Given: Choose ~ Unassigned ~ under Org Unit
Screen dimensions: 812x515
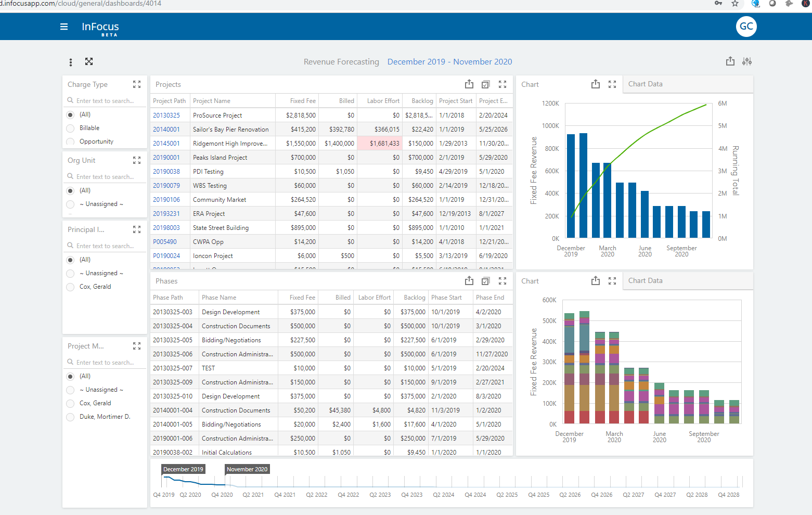Looking at the screenshot, I should coord(70,204).
